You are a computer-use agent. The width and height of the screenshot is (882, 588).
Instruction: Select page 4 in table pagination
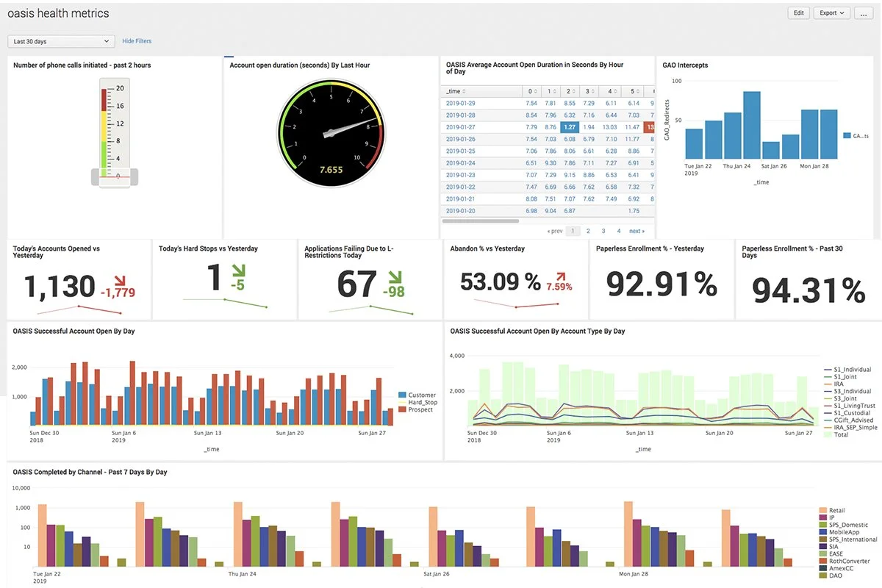[619, 231]
